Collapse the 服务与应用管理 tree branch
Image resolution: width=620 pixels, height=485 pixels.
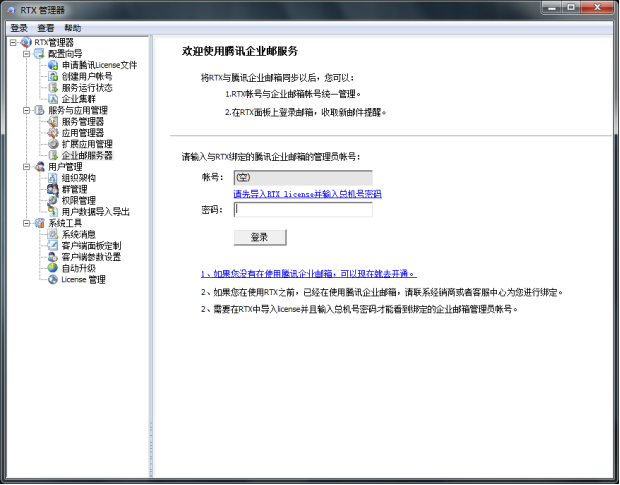coord(26,110)
